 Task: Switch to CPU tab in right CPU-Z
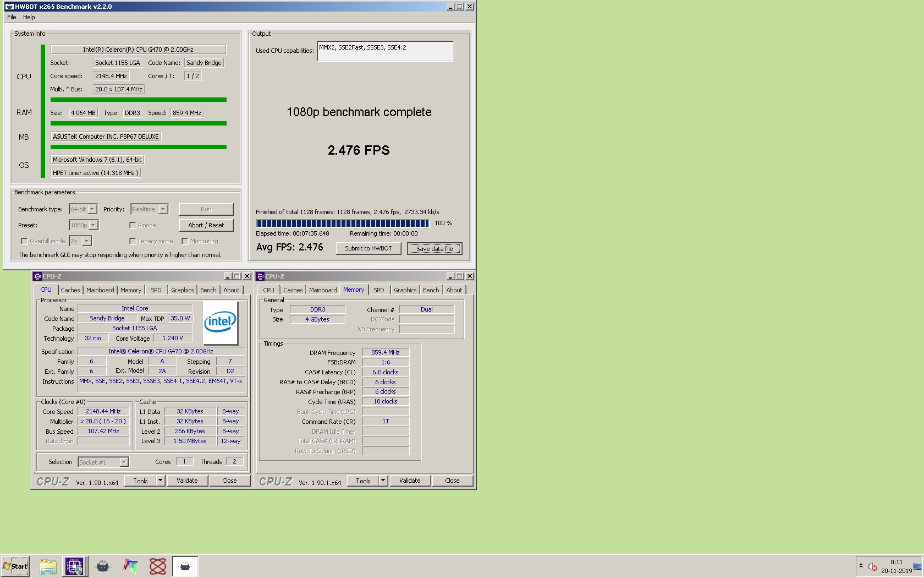[268, 290]
